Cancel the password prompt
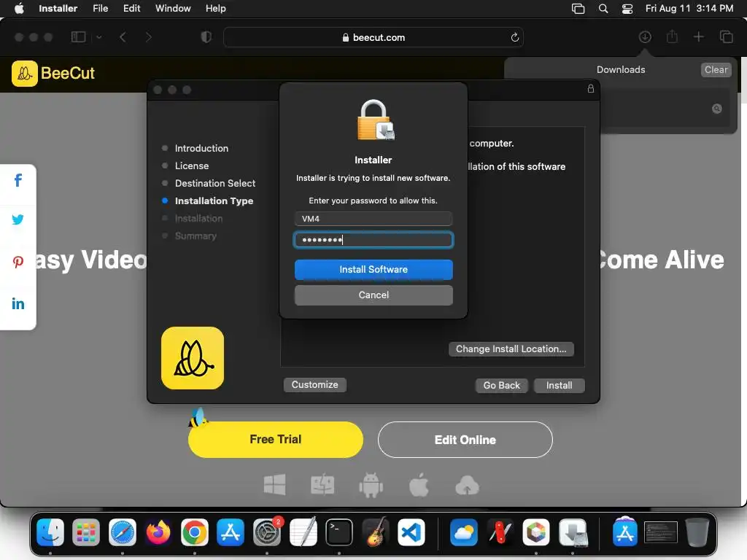Image resolution: width=747 pixels, height=560 pixels. (x=373, y=295)
